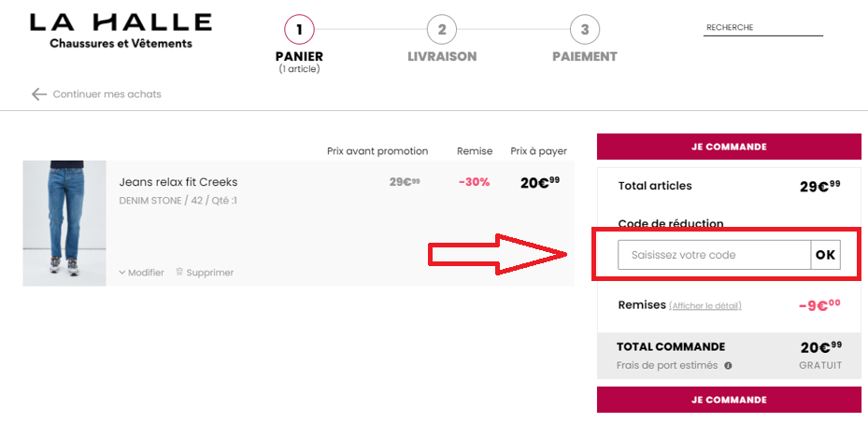Click the back arrow icon beside Continuer mes achats
Viewport: 868px width, 436px height.
(x=38, y=94)
